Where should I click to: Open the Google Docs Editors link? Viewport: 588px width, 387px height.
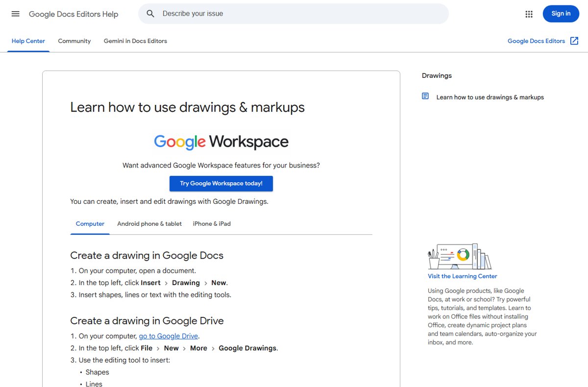tap(536, 41)
